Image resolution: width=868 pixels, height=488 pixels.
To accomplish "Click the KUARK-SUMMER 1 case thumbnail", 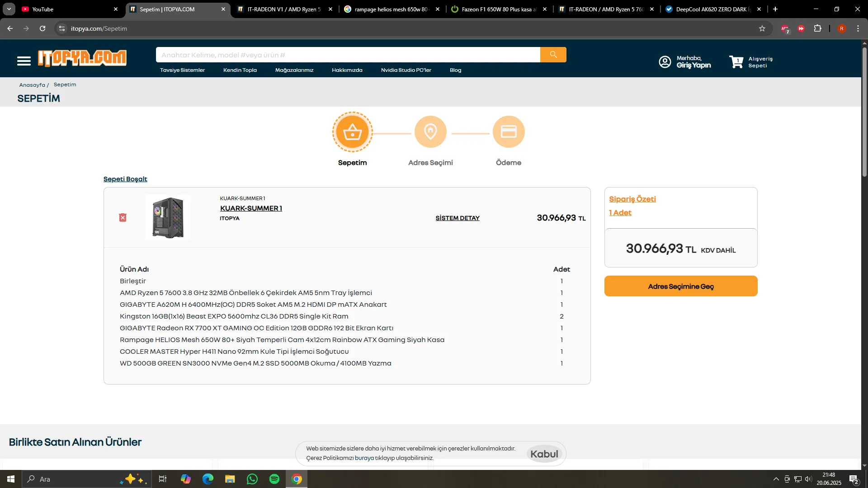I will coord(168,218).
